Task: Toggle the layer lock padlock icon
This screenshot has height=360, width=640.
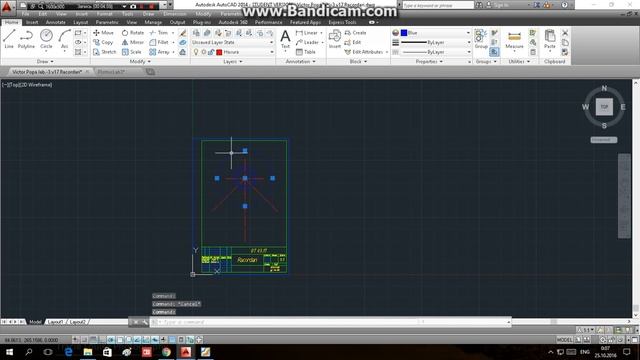Action: (211, 52)
